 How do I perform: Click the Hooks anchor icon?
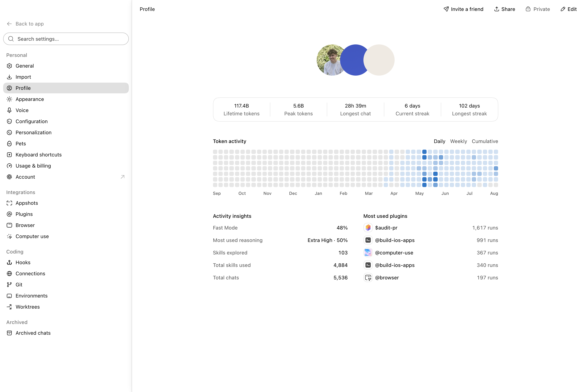pos(9,262)
